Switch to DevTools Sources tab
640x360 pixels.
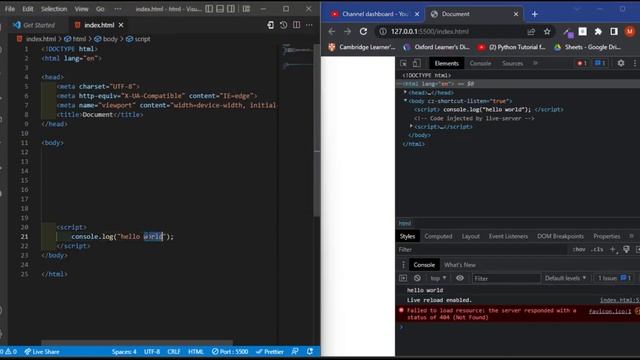tap(512, 63)
